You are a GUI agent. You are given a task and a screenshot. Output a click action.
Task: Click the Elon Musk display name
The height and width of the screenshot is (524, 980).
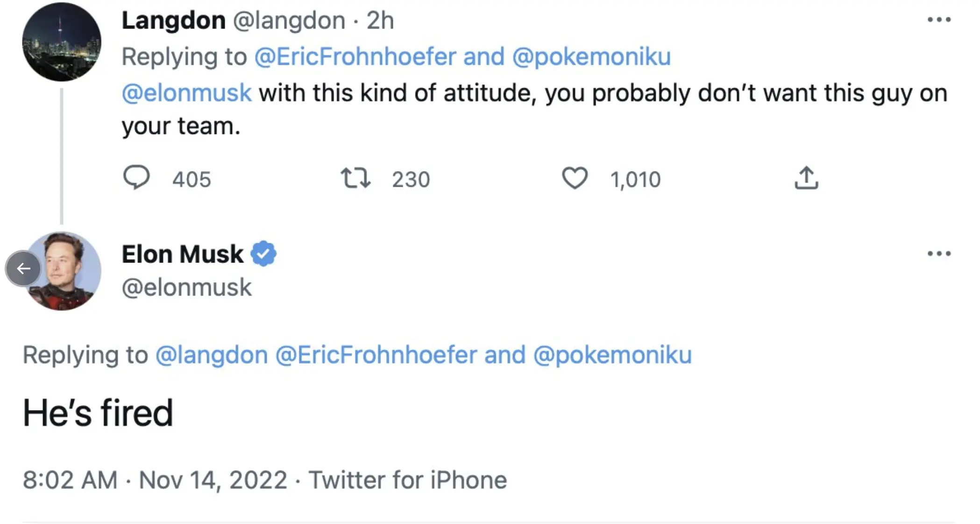182,255
